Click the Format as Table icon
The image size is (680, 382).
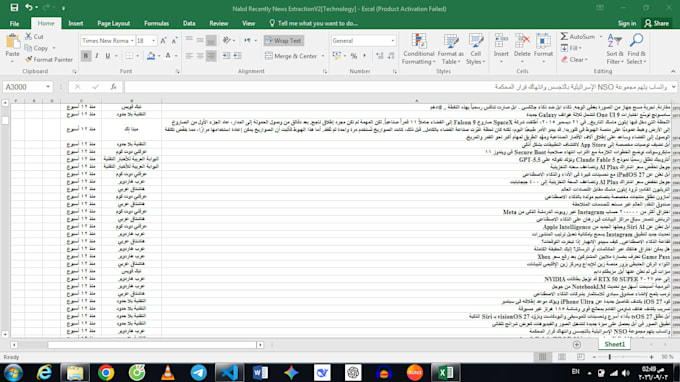(451, 41)
